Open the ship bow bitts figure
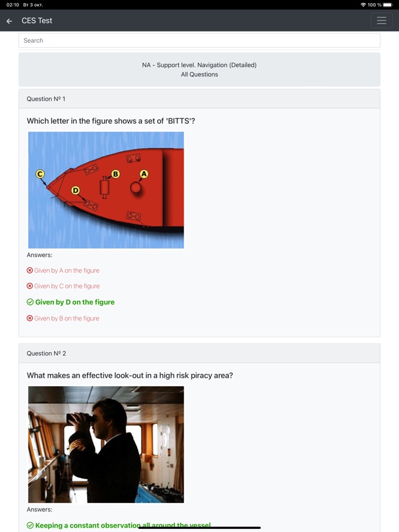 [x=106, y=190]
